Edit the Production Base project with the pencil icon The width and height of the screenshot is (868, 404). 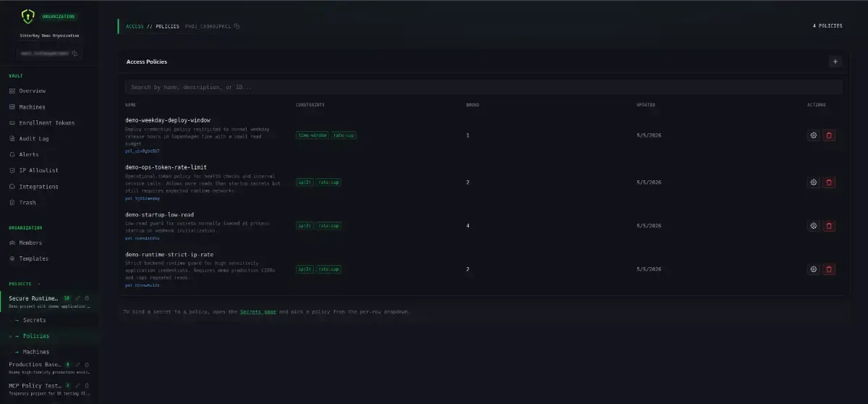tap(78, 364)
